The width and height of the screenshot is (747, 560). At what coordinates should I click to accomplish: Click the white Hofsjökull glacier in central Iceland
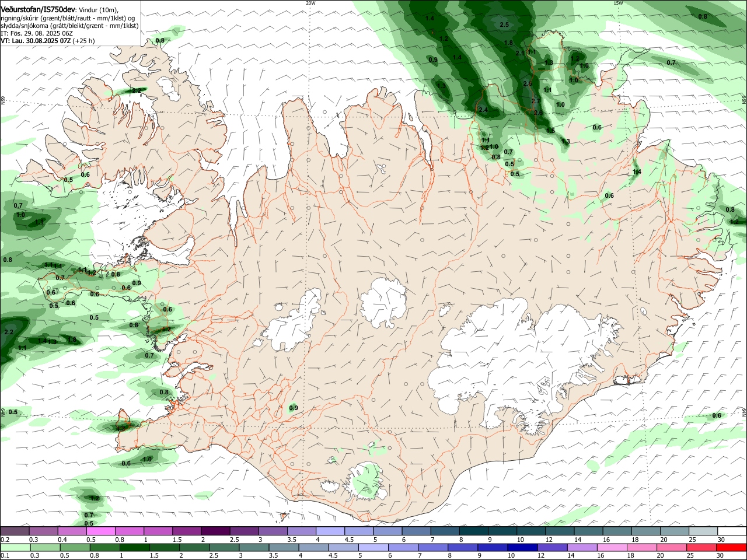[x=383, y=303]
